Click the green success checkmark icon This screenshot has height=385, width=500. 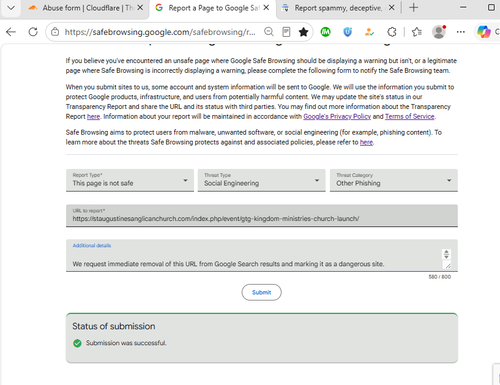pos(77,343)
